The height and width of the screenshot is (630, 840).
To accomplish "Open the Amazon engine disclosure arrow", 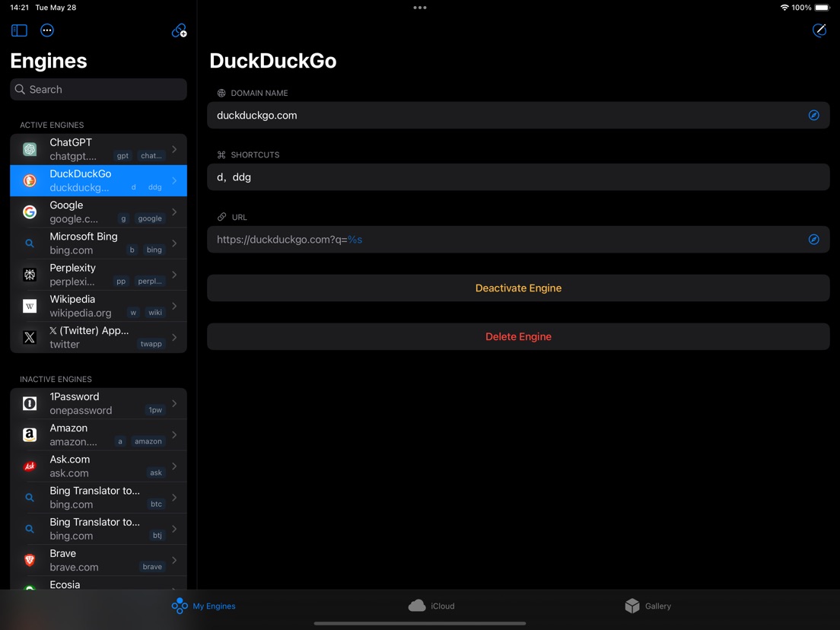I will point(174,434).
